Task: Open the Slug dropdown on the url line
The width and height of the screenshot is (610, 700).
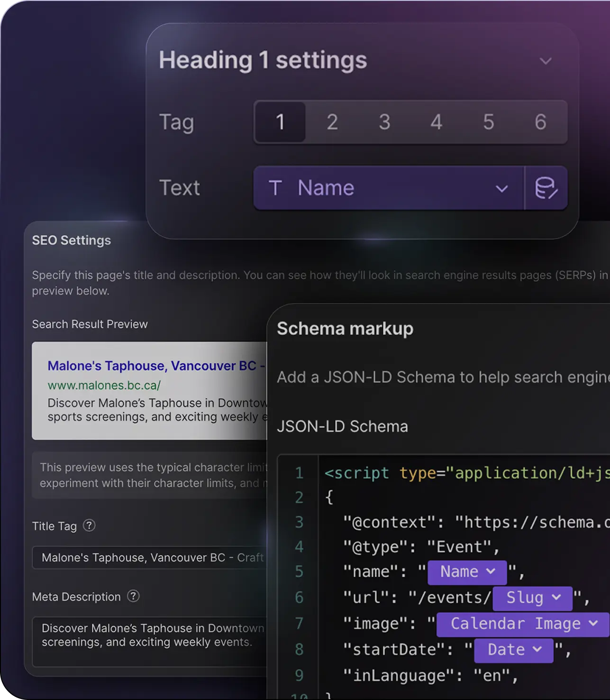Action: (532, 598)
